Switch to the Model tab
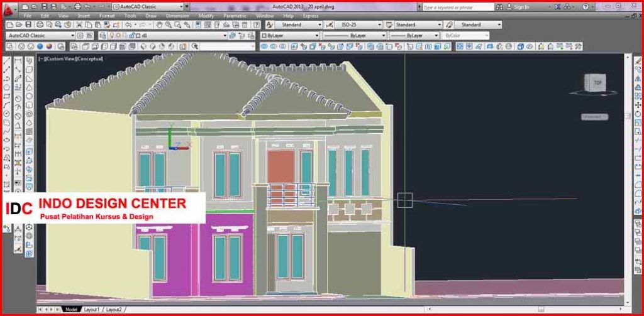 71,310
